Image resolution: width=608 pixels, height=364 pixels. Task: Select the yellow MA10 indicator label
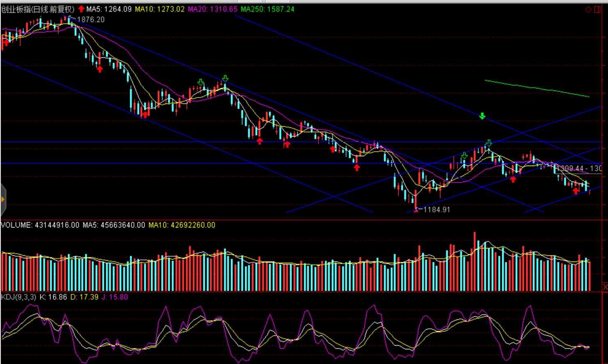point(160,9)
